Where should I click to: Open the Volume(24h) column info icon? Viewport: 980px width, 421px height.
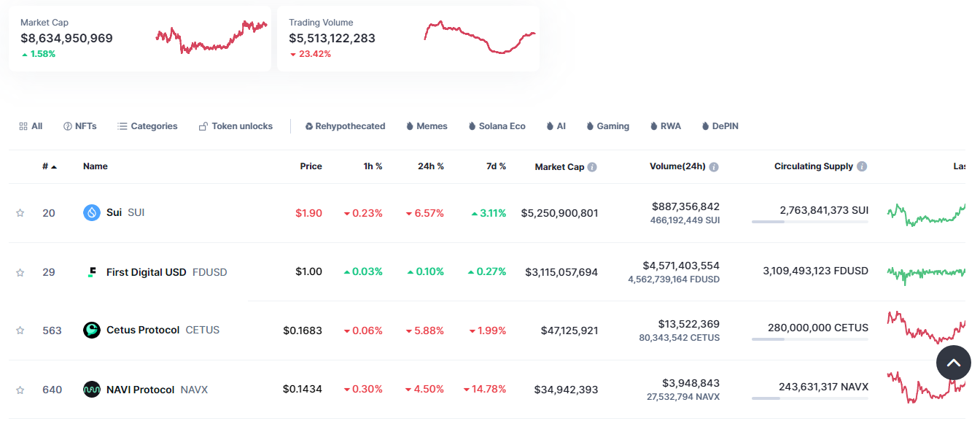(x=714, y=167)
